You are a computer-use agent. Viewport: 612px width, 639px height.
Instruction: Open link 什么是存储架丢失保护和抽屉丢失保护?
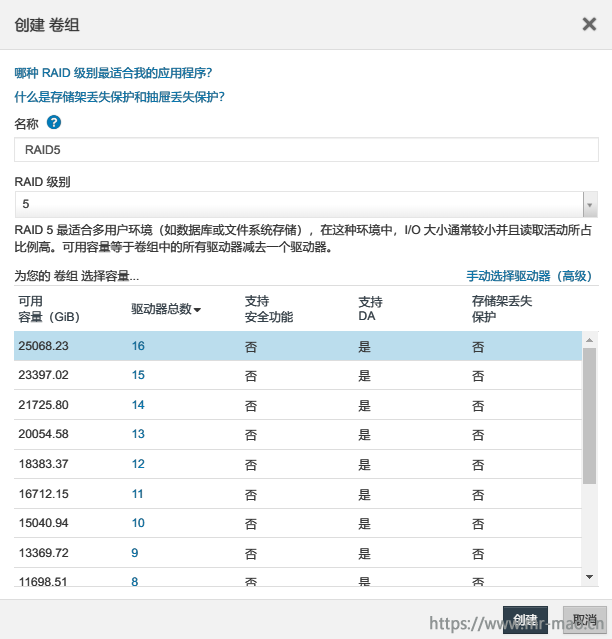(119, 97)
